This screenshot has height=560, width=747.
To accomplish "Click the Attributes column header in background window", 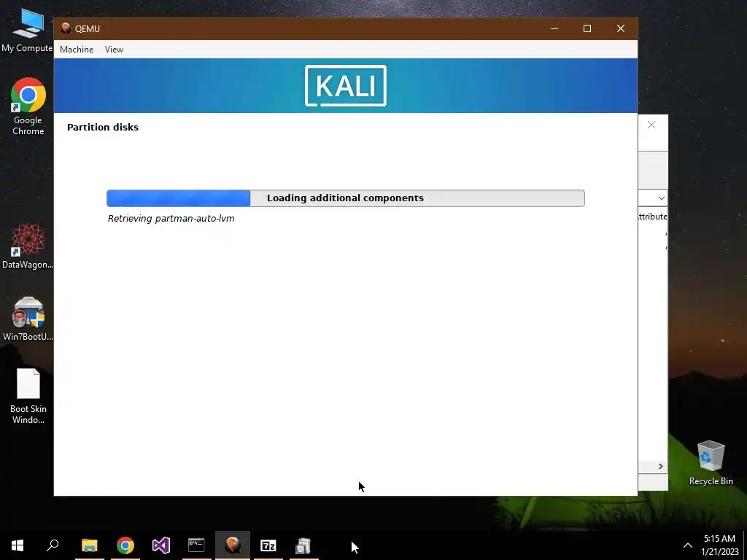I will coord(653,217).
